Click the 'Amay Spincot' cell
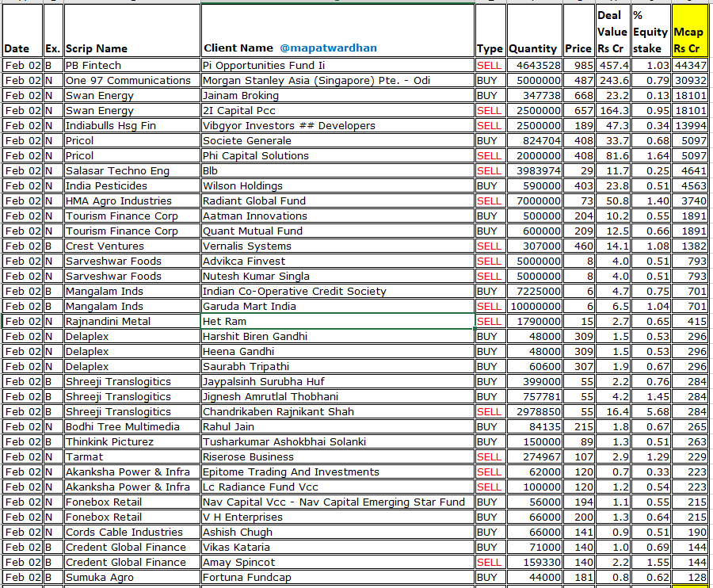The image size is (713, 588). pos(337,562)
